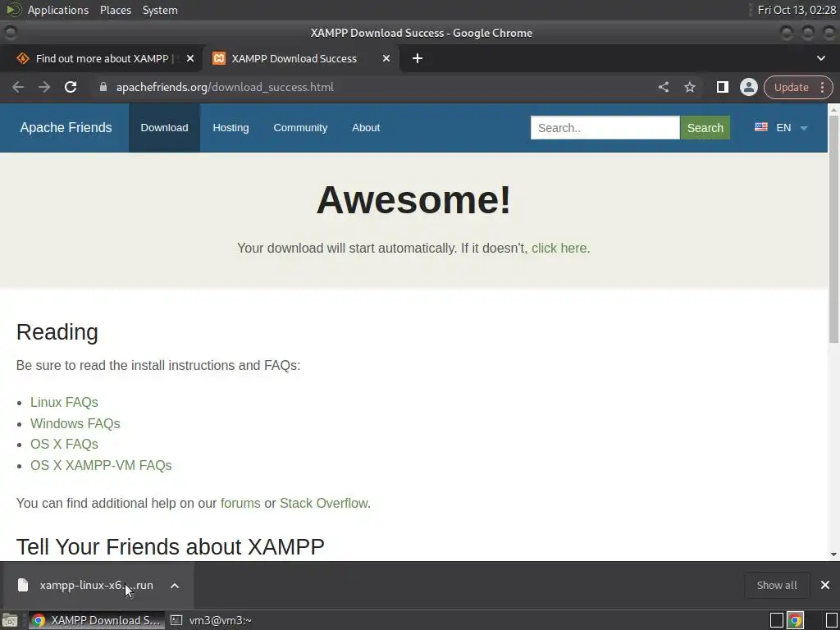Screen dimensions: 840x630
Task: Select the 'XAMPP Download Success' tab
Action: click(x=300, y=58)
